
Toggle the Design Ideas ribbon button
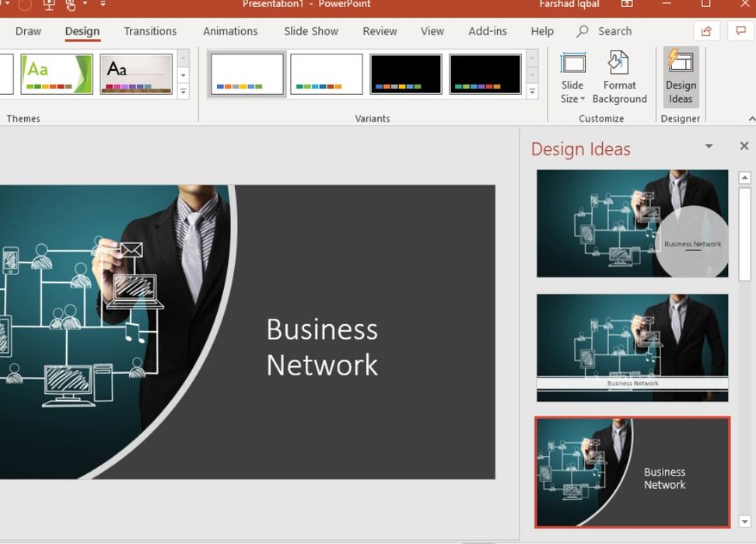pyautogui.click(x=681, y=78)
